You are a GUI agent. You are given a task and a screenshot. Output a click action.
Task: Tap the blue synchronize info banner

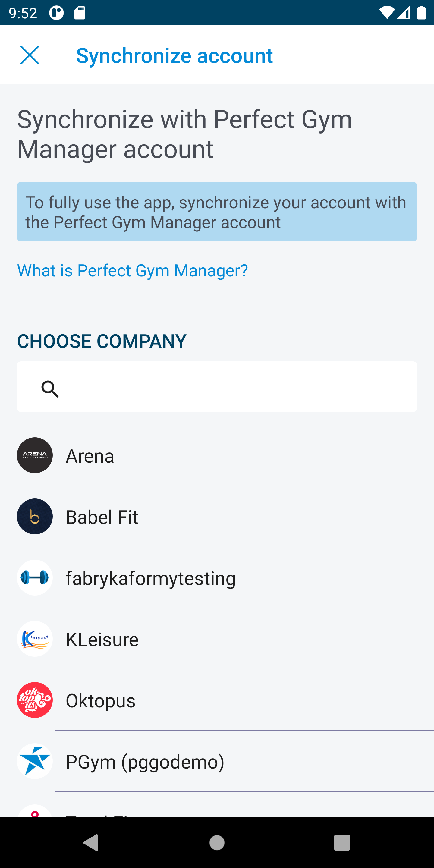click(217, 212)
